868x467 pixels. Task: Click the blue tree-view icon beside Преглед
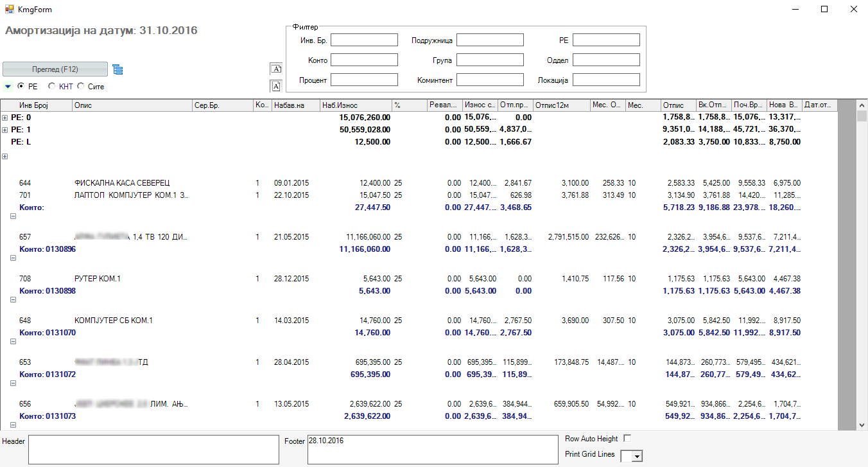pos(117,69)
